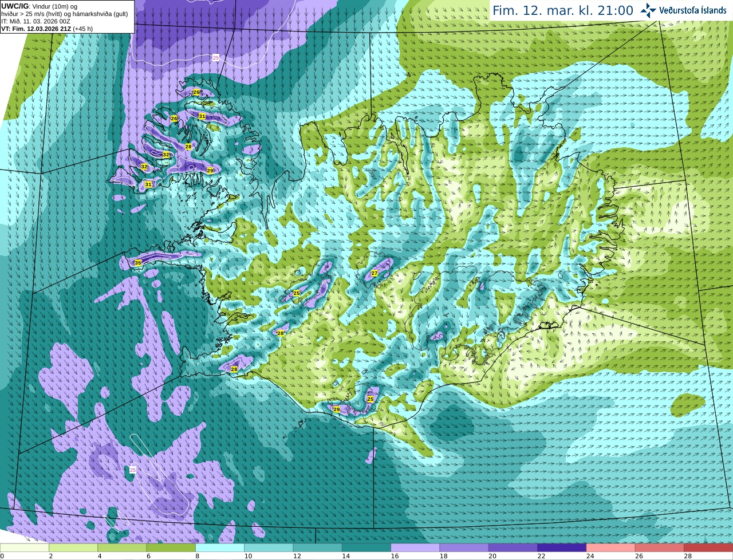Viewport: 733px width, 560px height.
Task: Select the 'Fim. 12. mar. kl. 21:00' timestamp
Action: [x=563, y=11]
